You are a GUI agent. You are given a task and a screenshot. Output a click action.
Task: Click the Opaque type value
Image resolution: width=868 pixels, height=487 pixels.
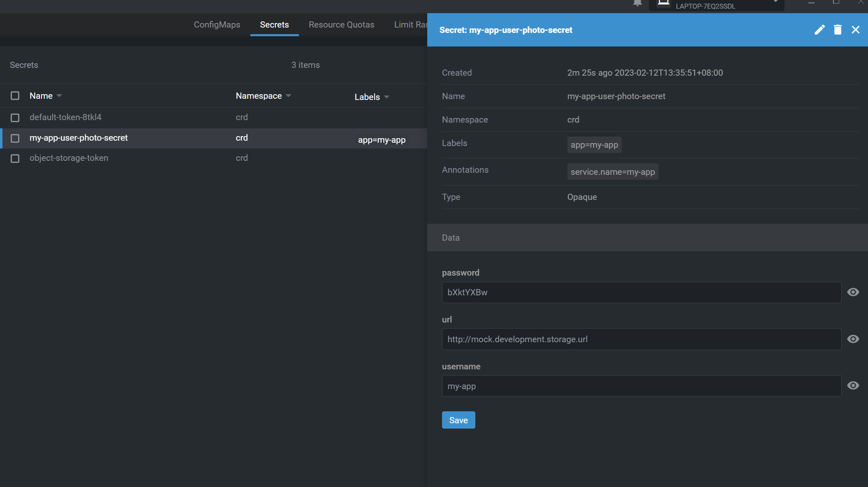[x=582, y=197]
